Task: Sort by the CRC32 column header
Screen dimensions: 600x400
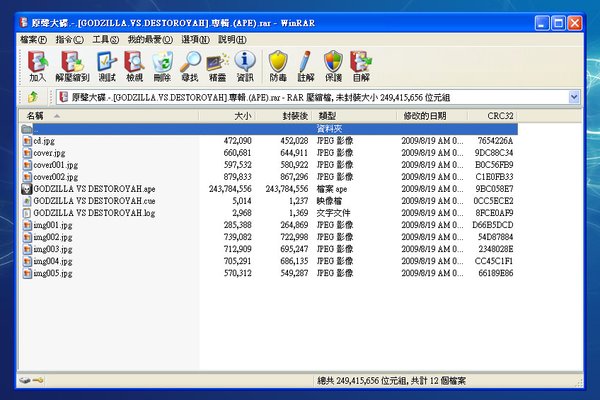Action: [492, 116]
